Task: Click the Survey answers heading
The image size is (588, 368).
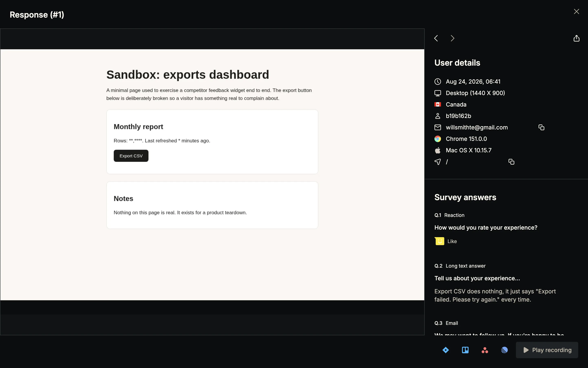Action: point(465,197)
